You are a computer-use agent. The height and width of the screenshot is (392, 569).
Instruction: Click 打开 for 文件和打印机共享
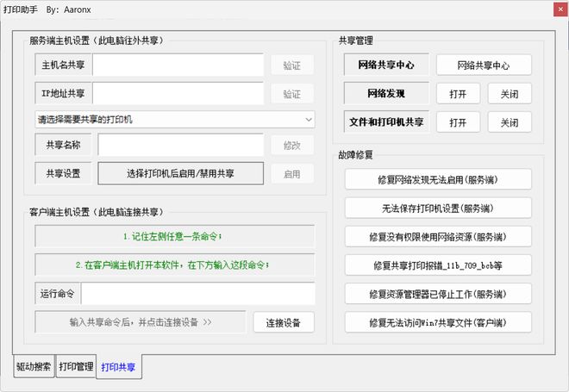(458, 122)
